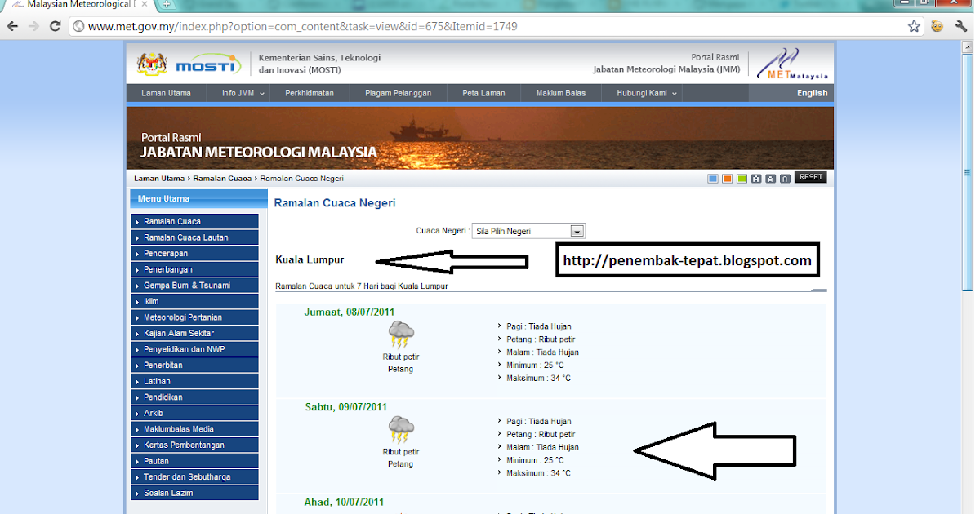Open the Chrome wrench settings menu
The height and width of the screenshot is (514, 980).
tap(961, 26)
